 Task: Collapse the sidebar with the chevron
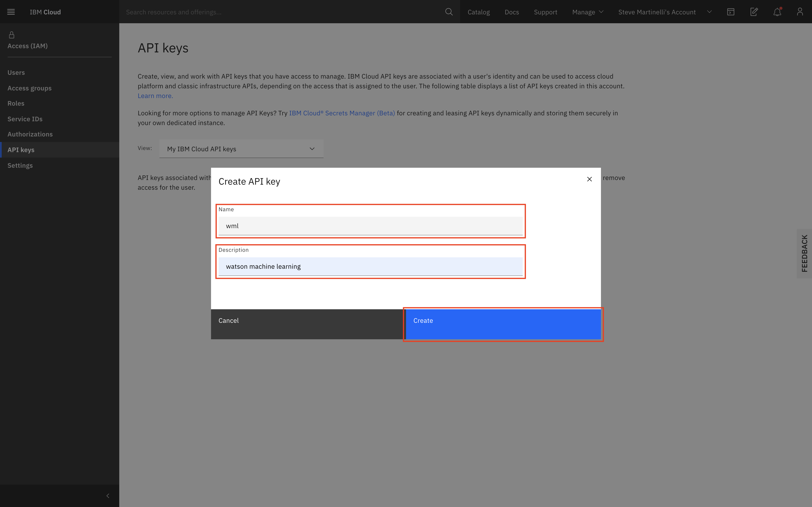coord(108,496)
